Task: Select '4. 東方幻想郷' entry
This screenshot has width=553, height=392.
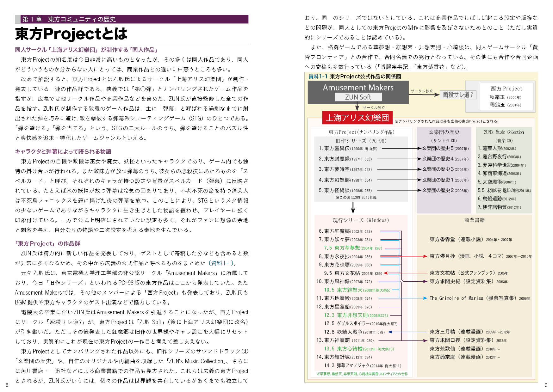Action: click(x=345, y=180)
